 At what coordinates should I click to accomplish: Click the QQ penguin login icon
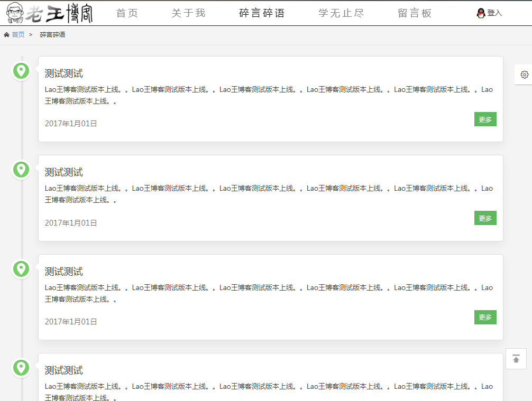coord(481,13)
